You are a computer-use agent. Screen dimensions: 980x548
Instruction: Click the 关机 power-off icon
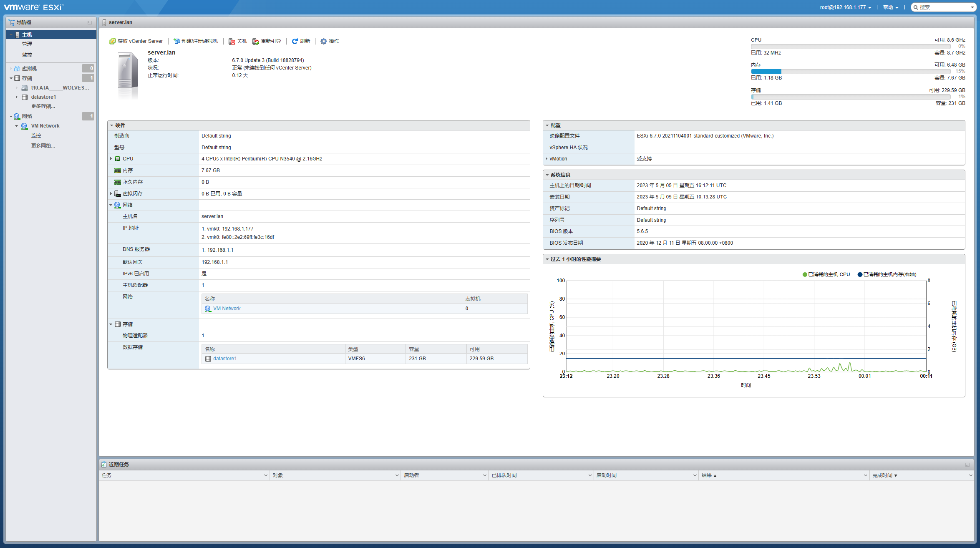click(x=232, y=41)
